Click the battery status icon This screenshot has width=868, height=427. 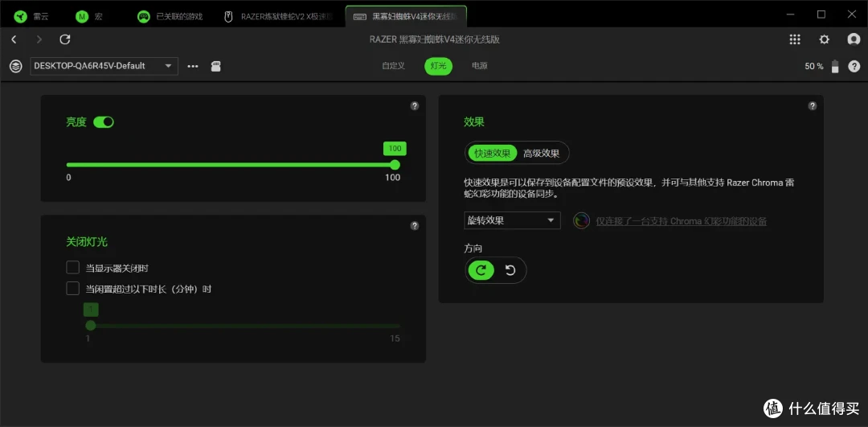(x=835, y=67)
